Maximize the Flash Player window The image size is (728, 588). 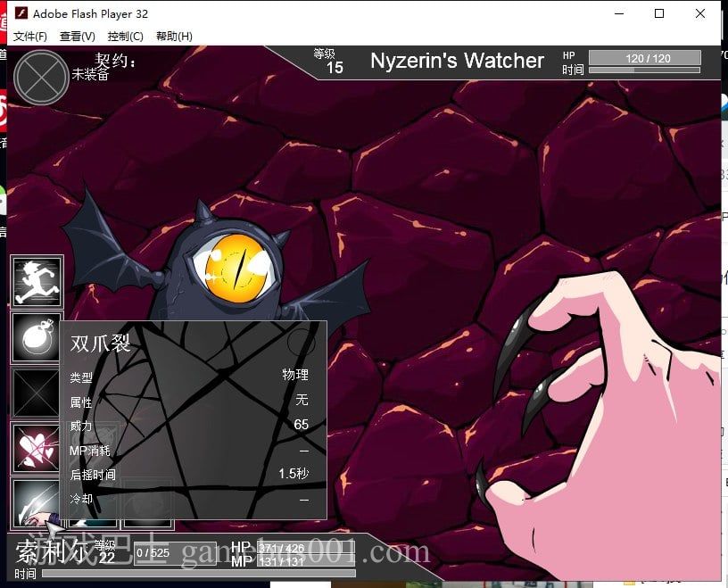click(658, 14)
